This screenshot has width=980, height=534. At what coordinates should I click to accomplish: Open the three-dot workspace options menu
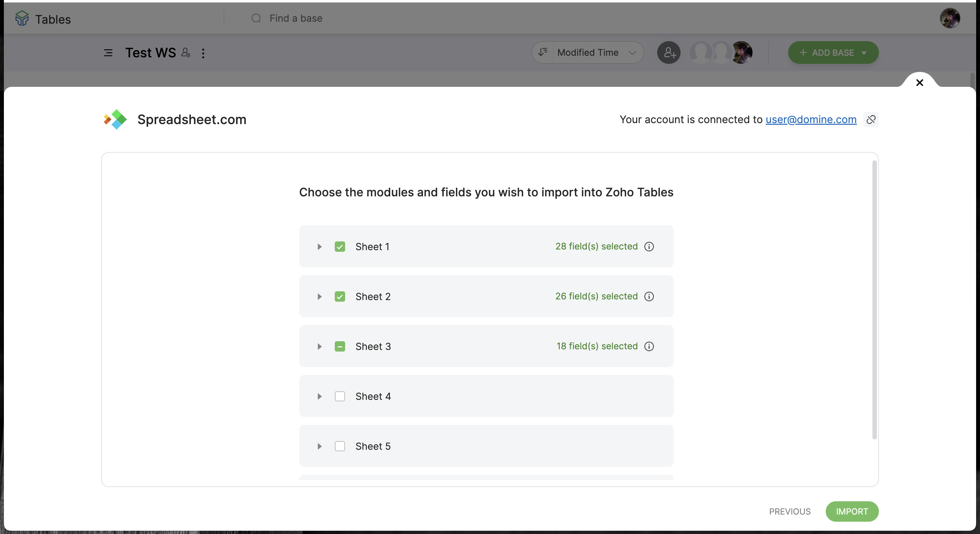click(203, 53)
